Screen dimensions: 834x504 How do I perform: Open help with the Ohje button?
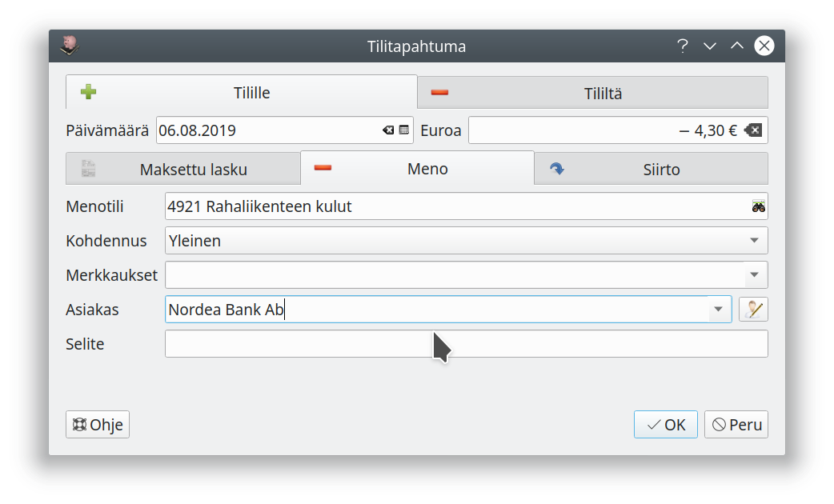[98, 425]
